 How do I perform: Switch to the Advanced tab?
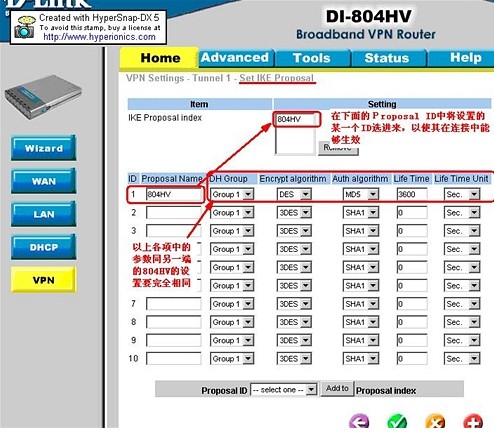click(x=235, y=58)
